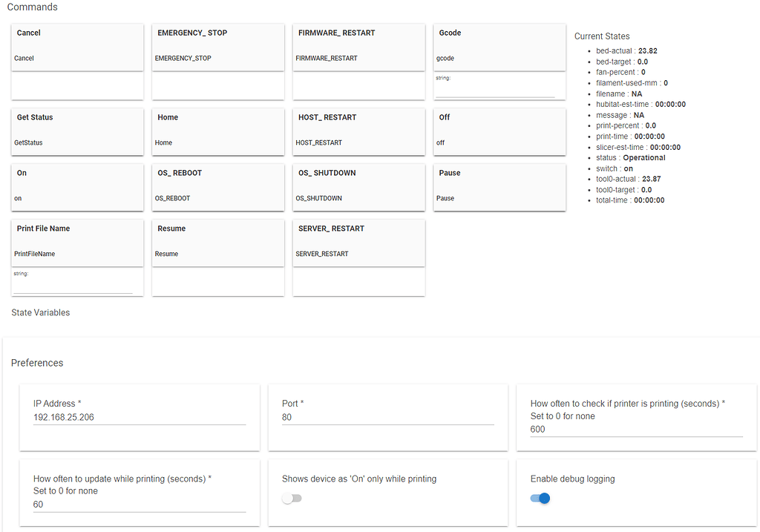Click the Resume command tile

(x=217, y=242)
